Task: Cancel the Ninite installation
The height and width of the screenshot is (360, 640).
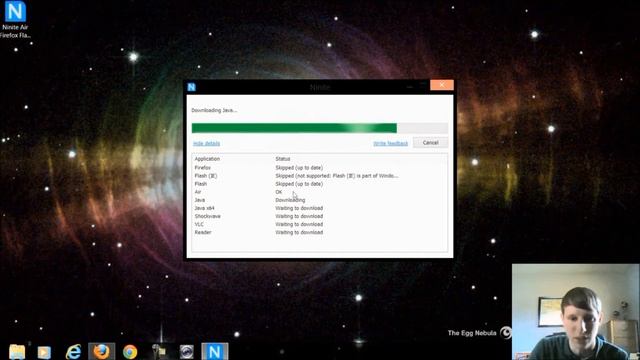Action: 430,142
